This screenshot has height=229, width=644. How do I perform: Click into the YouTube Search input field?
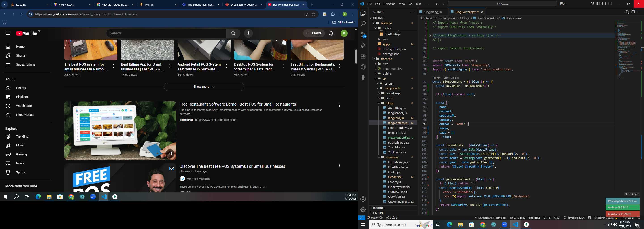(x=166, y=33)
